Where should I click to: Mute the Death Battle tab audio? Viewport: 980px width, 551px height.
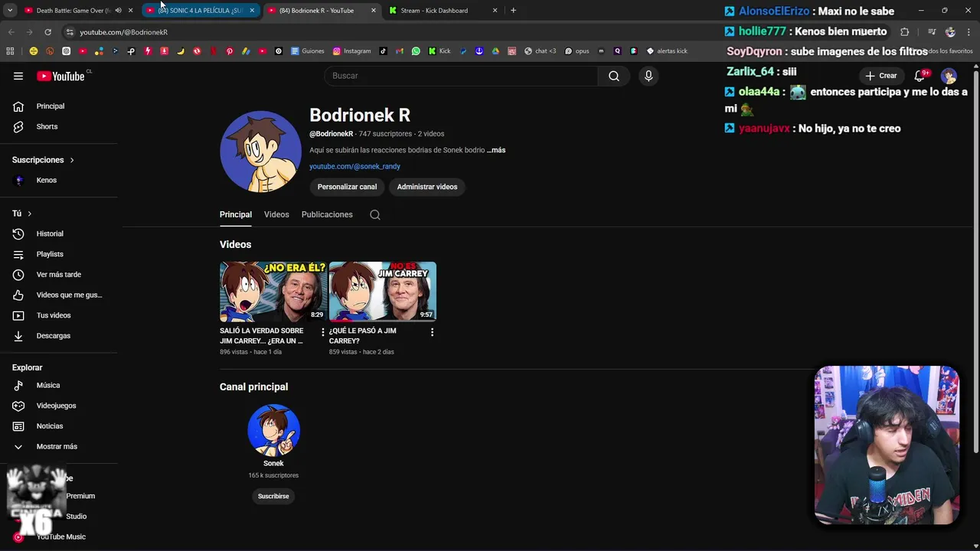pos(118,11)
